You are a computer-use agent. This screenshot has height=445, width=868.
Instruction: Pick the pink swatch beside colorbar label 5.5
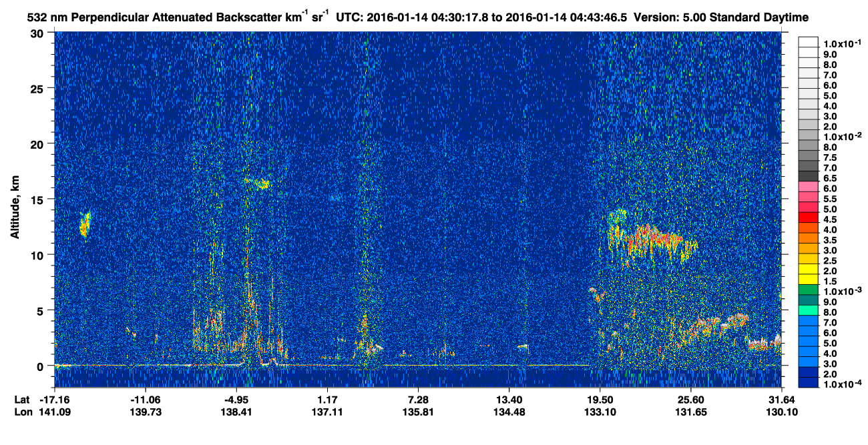(808, 198)
